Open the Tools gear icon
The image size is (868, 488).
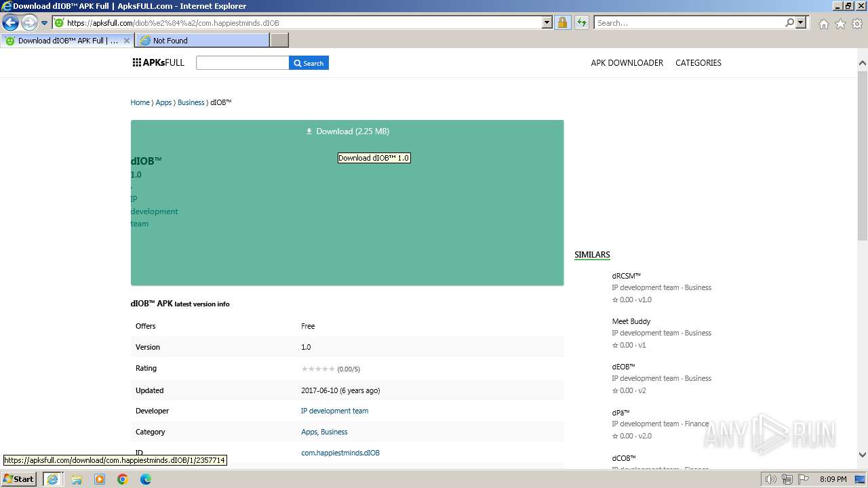point(857,24)
